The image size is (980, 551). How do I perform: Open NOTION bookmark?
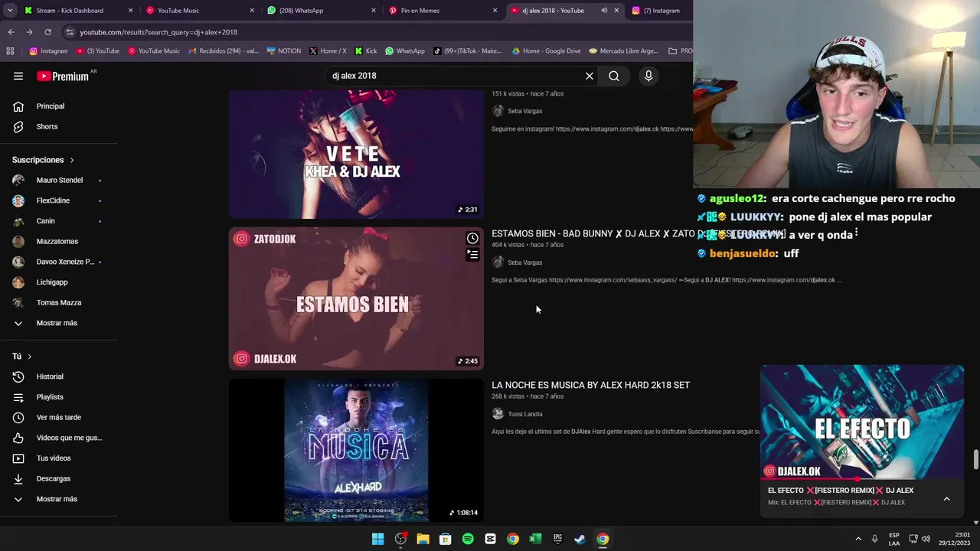point(283,51)
